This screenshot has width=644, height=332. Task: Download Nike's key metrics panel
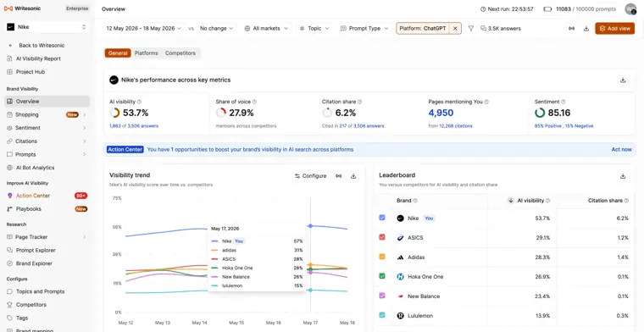(623, 80)
